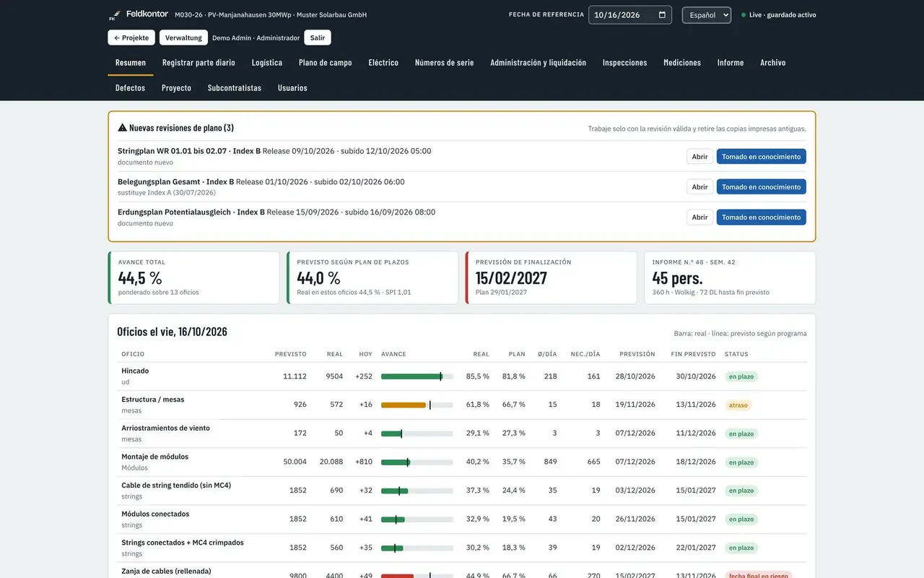Click the Feldkontor logo icon

tap(113, 15)
